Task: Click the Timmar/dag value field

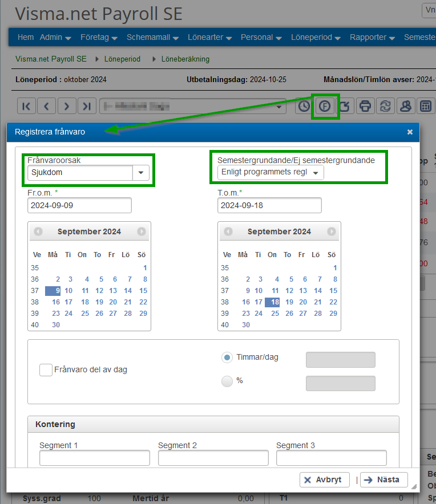Action: [x=341, y=360]
